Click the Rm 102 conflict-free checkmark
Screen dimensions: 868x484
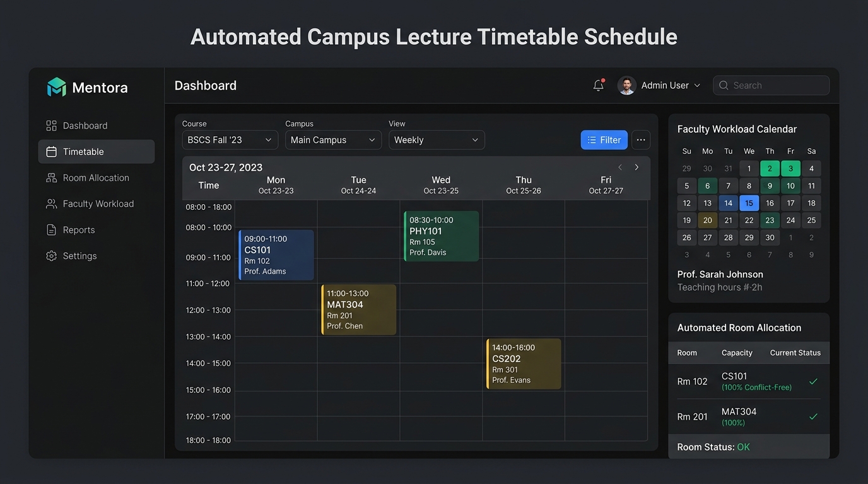point(813,381)
